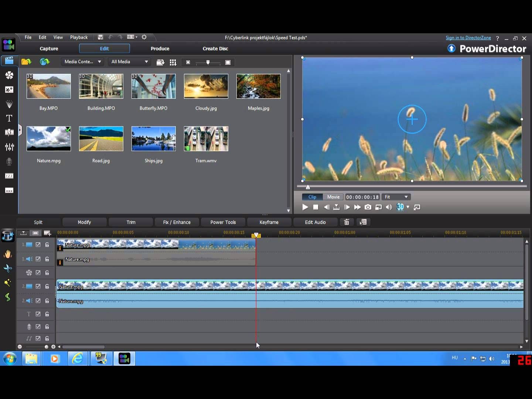Screen dimensions: 532x399
Task: Toggle the title track enable checkbox
Action: pos(38,314)
